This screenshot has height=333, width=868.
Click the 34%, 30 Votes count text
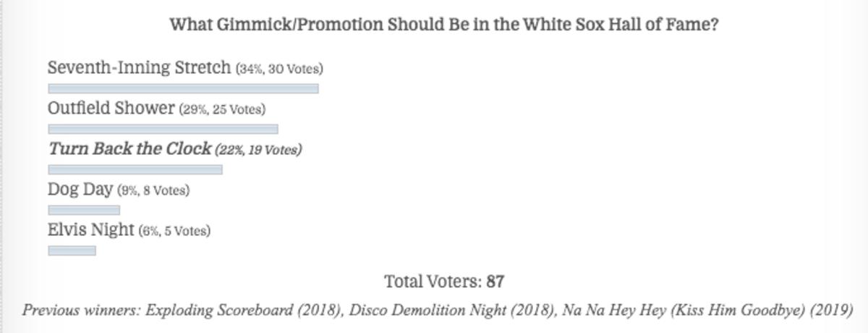click(279, 69)
